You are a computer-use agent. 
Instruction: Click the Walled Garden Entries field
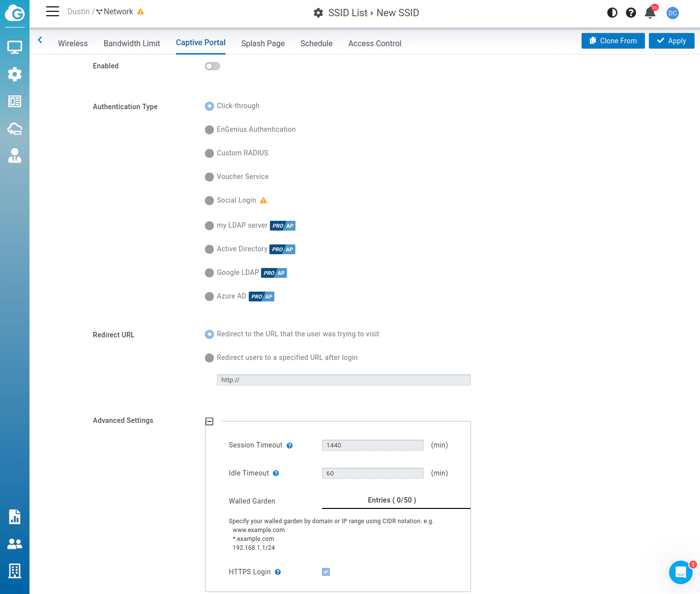[x=396, y=501]
